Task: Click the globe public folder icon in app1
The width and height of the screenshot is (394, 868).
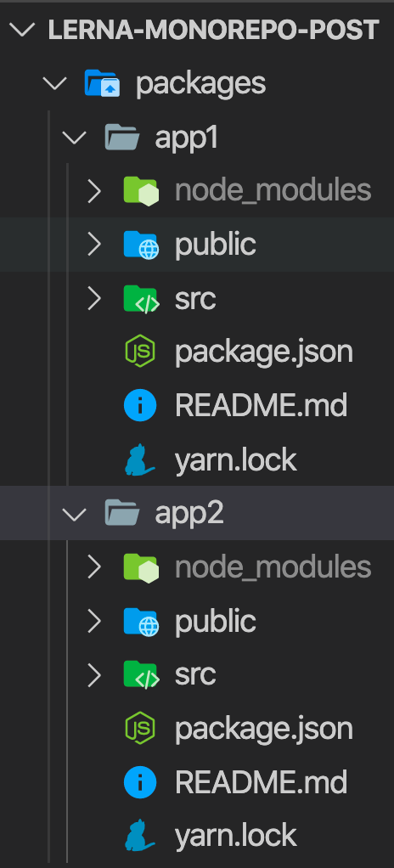Action: pyautogui.click(x=141, y=245)
